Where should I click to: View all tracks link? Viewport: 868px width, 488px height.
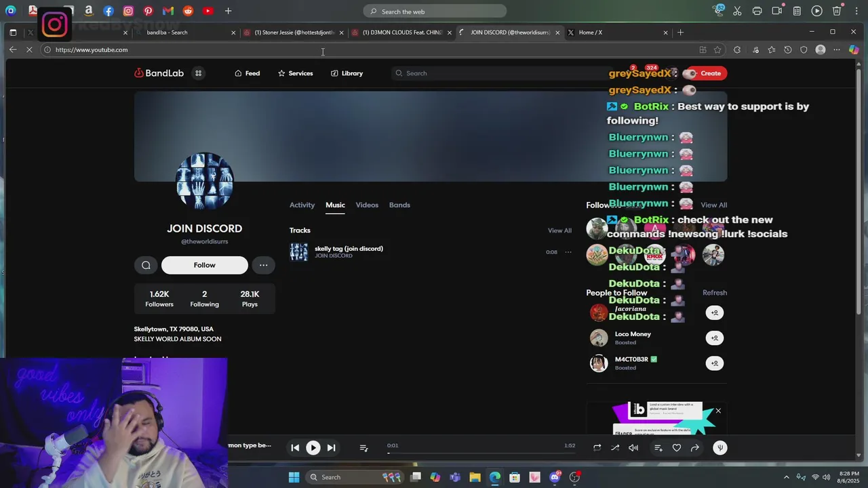pos(559,230)
